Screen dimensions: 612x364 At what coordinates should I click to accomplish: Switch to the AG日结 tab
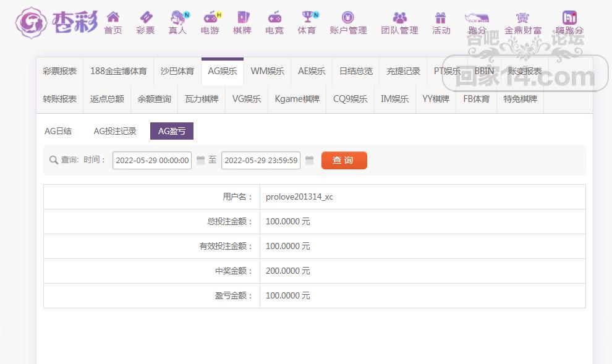[x=58, y=131]
